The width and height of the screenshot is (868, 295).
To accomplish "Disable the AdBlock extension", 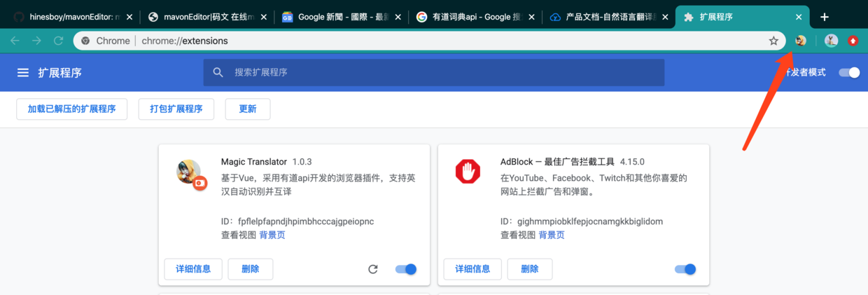I will tap(685, 269).
